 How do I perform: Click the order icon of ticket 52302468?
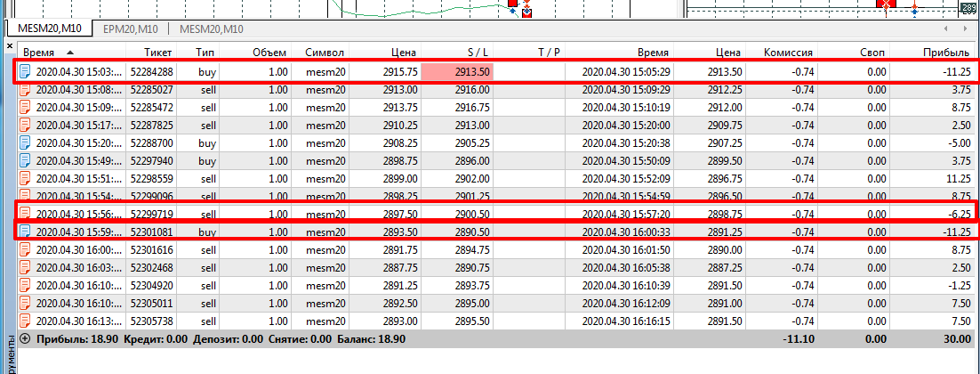25,268
